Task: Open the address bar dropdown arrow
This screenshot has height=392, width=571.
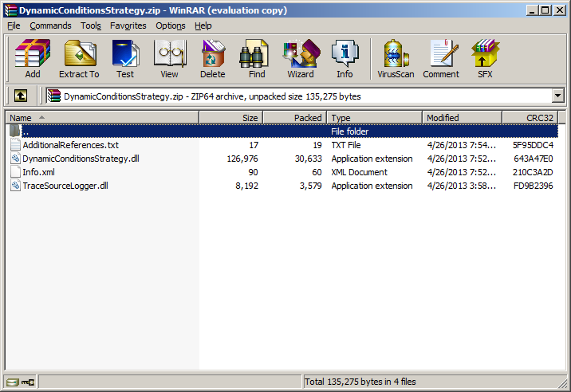Action: click(x=558, y=96)
